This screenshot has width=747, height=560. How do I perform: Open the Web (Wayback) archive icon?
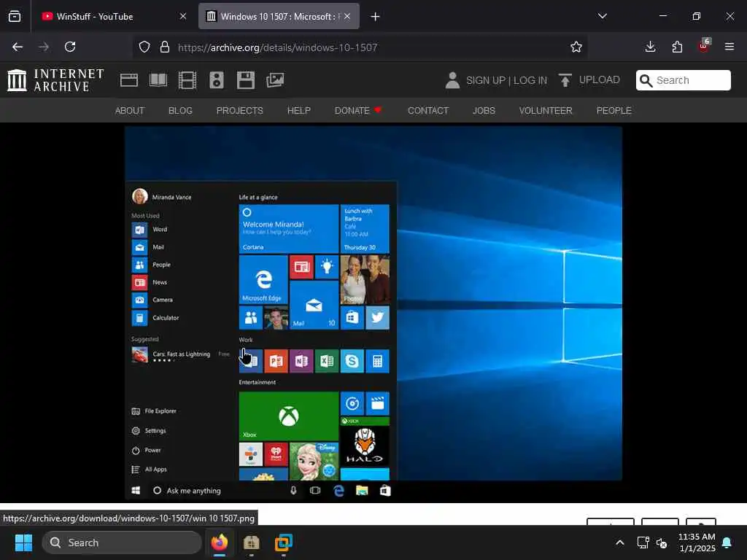[x=129, y=80]
